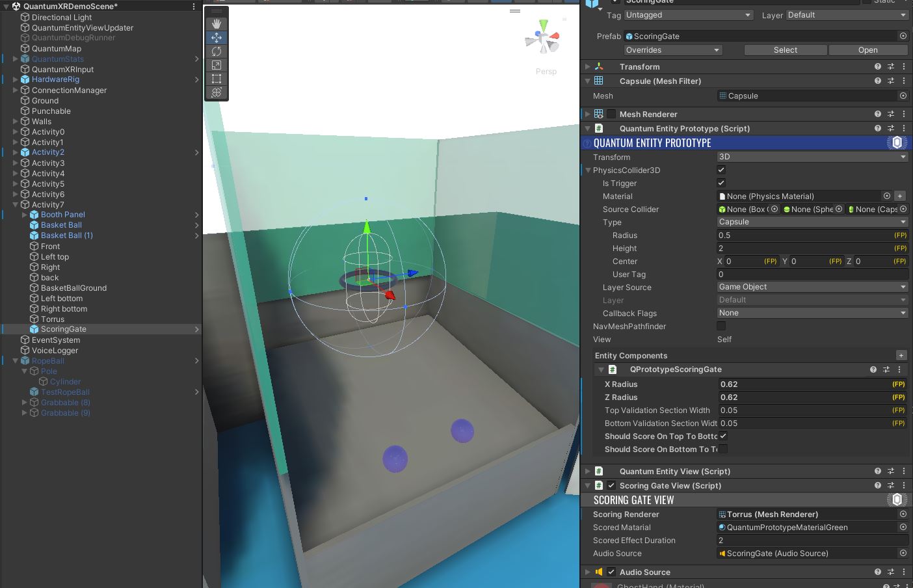Image resolution: width=913 pixels, height=588 pixels.
Task: Open Mesh object picker for Capsule
Action: coord(903,96)
